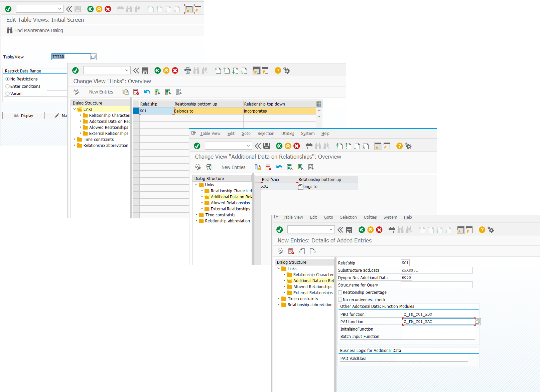Screen dimensions: 540x392
Task: Toggle the No recursiveness check checkbox
Action: click(x=340, y=300)
